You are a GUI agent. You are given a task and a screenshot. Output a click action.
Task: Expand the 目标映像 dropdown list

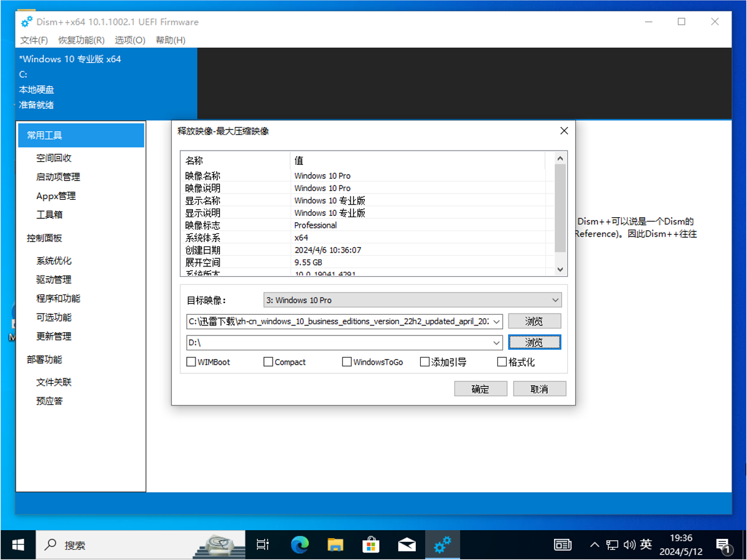coord(555,300)
